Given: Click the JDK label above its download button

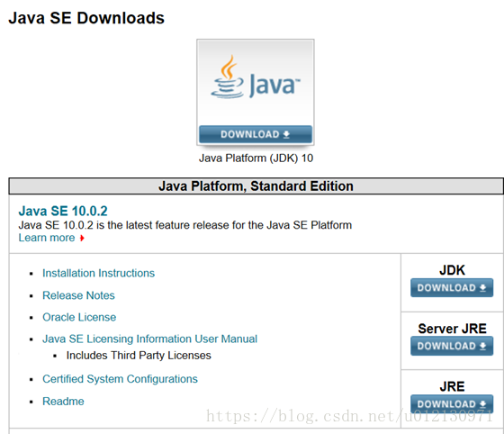Looking at the screenshot, I should (x=452, y=270).
